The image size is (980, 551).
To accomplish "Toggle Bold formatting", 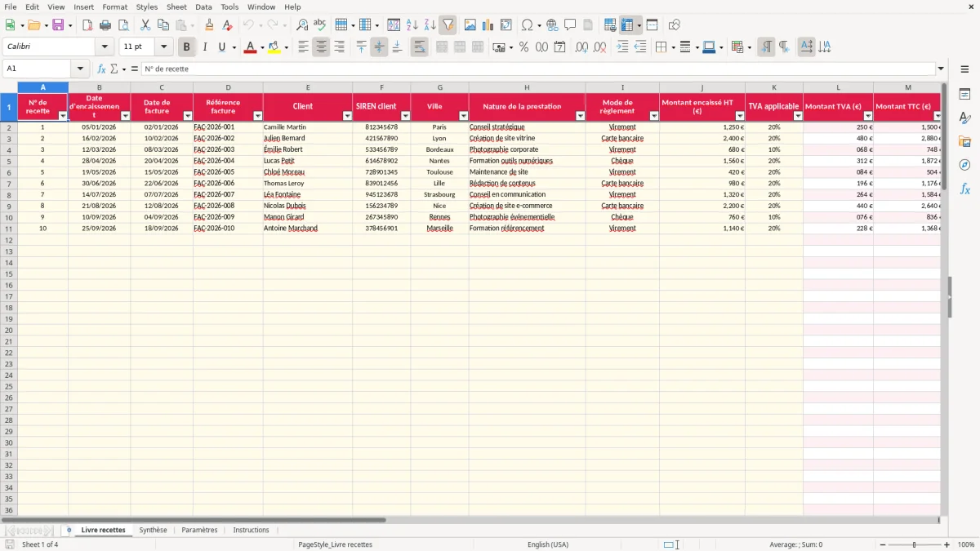I will coord(186,47).
